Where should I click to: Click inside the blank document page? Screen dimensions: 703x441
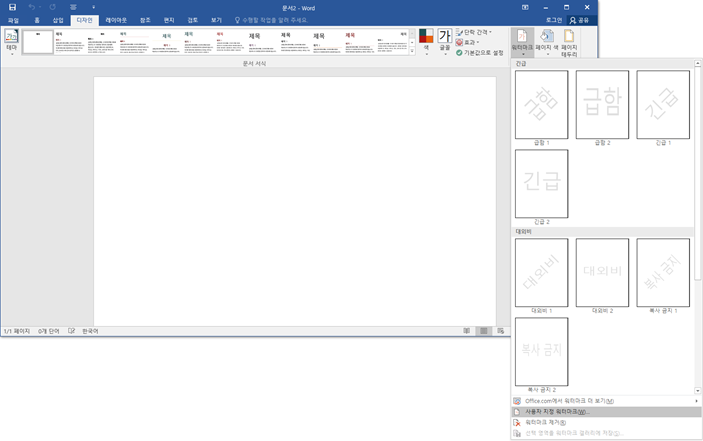coord(295,202)
